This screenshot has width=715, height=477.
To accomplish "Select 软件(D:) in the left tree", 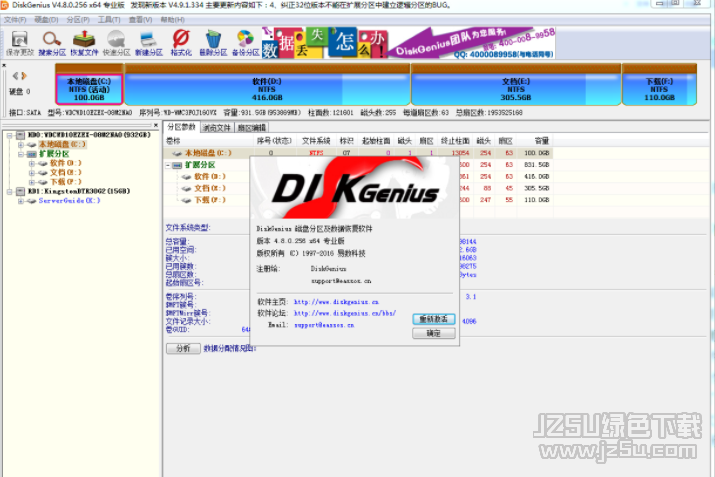I will click(x=66, y=163).
